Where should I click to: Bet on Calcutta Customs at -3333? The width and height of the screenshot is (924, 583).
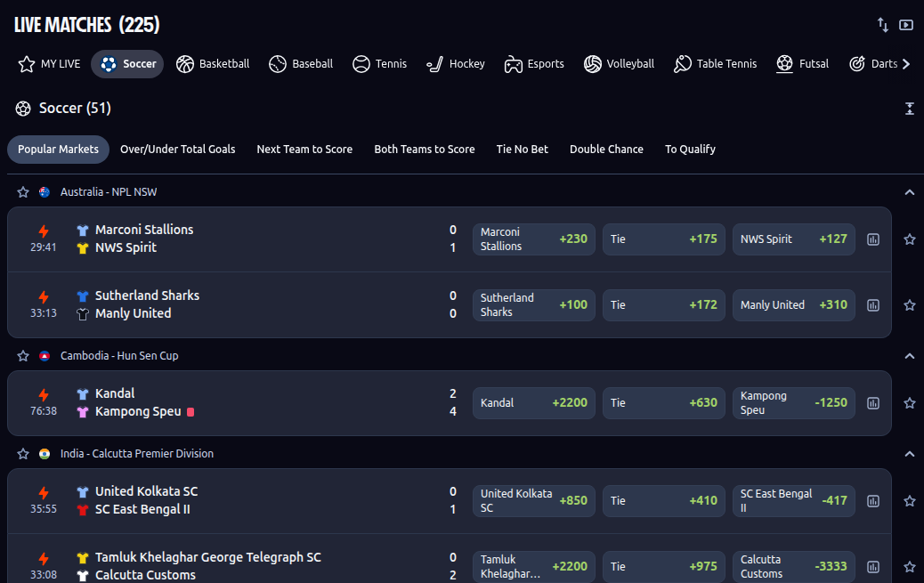[x=794, y=566]
